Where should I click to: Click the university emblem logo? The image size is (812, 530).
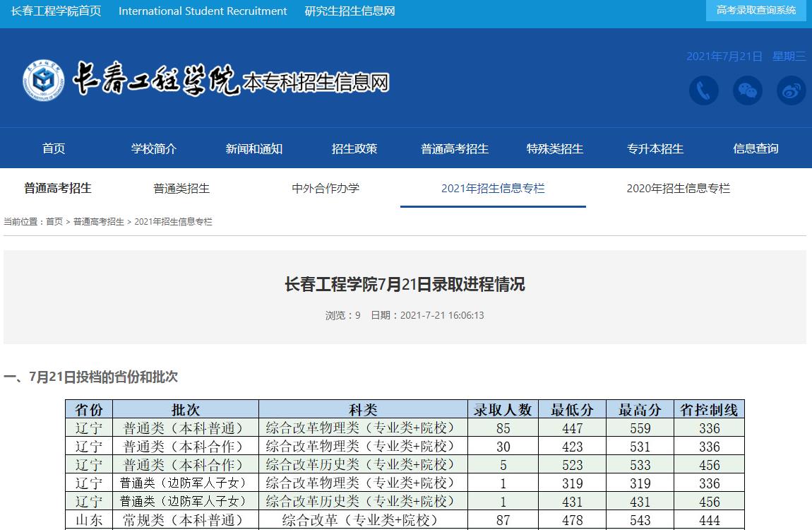[x=44, y=81]
